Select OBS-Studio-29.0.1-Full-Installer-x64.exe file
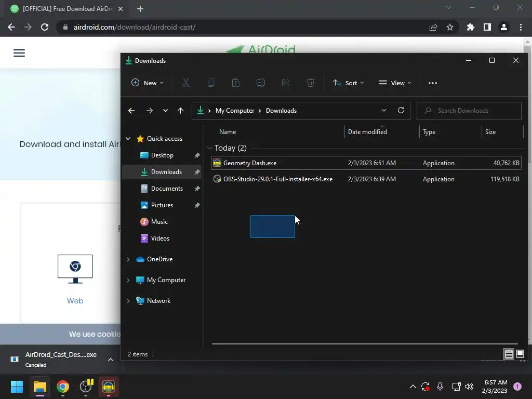 366,179
